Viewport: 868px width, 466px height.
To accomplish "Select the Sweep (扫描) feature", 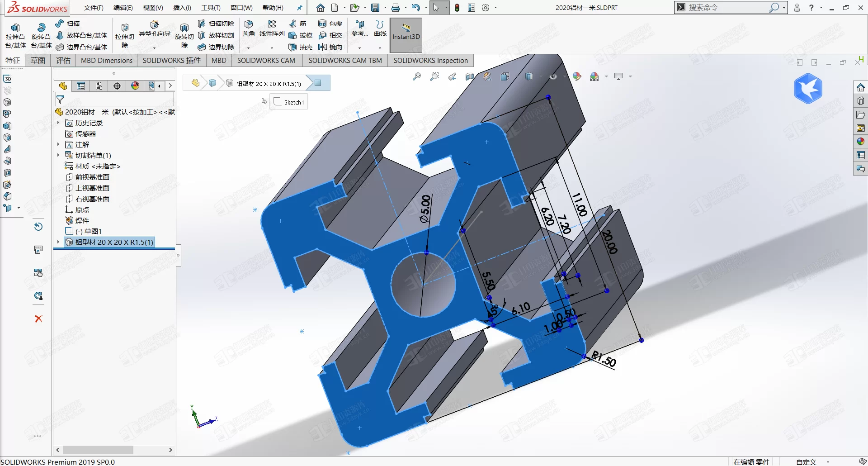I will 68,24.
